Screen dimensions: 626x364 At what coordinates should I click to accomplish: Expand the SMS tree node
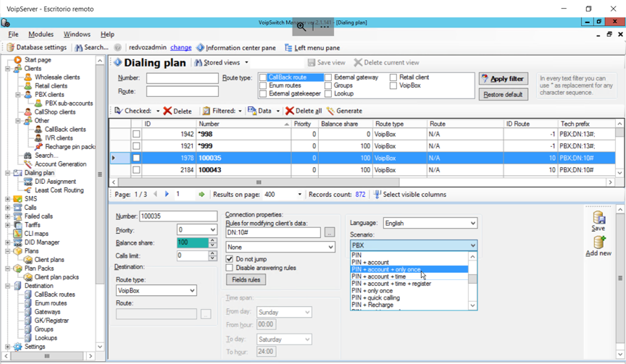coord(7,199)
